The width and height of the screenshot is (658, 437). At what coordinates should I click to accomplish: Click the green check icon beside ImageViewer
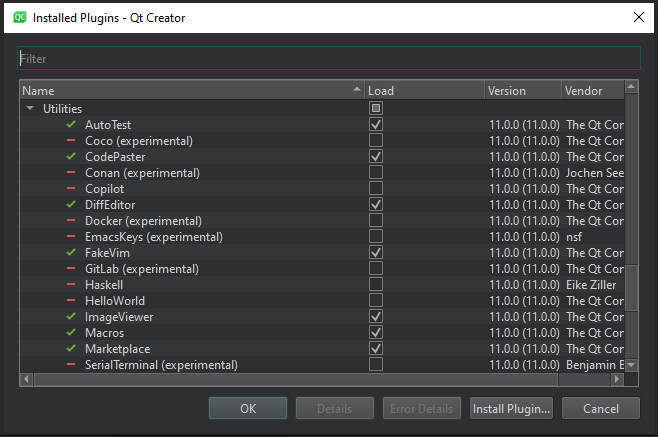71,317
